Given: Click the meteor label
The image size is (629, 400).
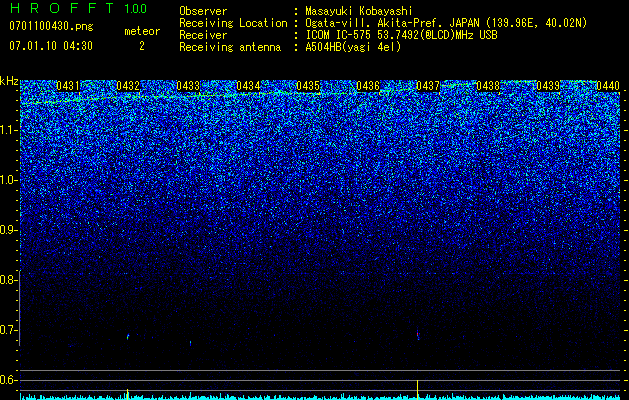Looking at the screenshot, I should [142, 31].
